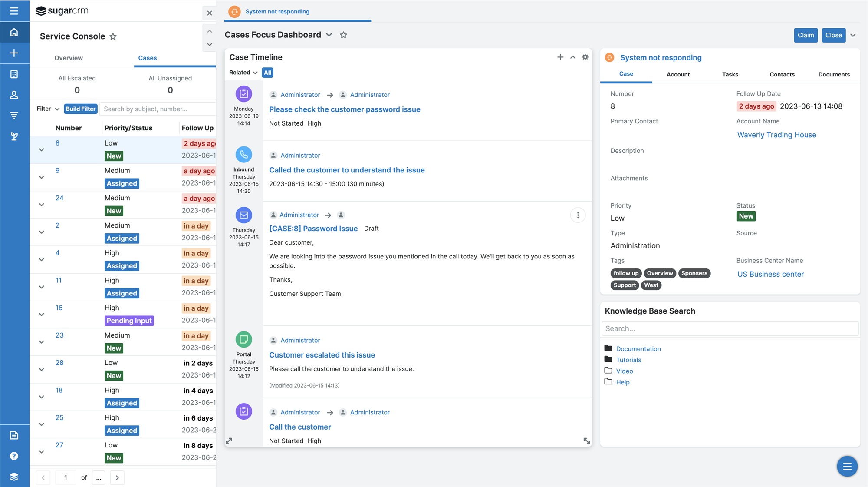Collapse the Case Timeline dashlet
The image size is (868, 487).
(573, 57)
